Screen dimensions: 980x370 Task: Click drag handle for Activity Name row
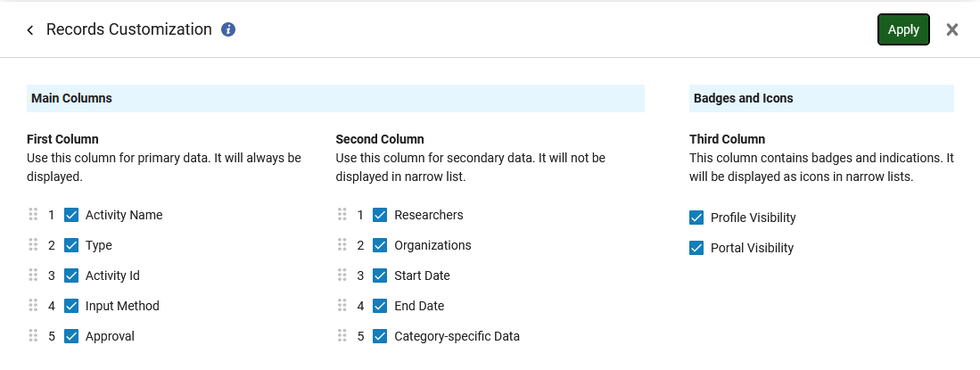[33, 215]
